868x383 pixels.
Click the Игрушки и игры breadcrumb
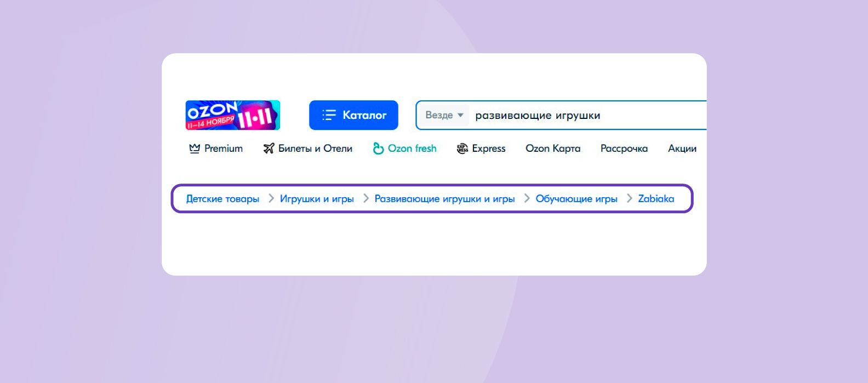pos(317,199)
